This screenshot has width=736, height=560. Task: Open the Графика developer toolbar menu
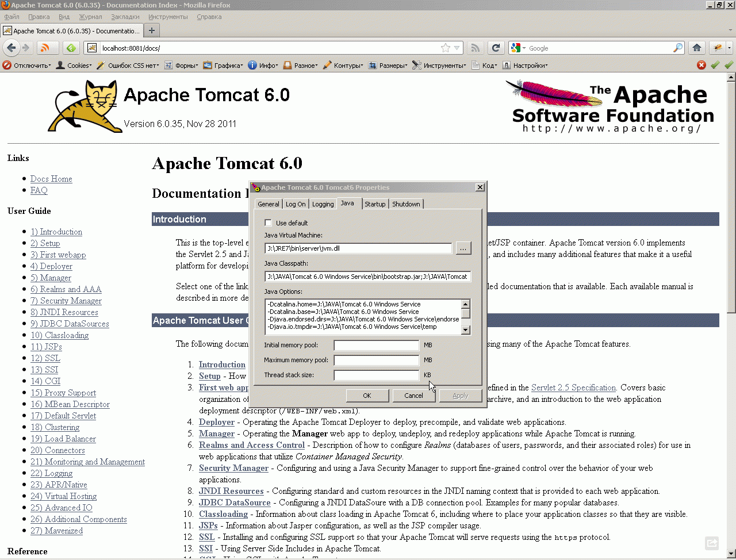tap(223, 66)
